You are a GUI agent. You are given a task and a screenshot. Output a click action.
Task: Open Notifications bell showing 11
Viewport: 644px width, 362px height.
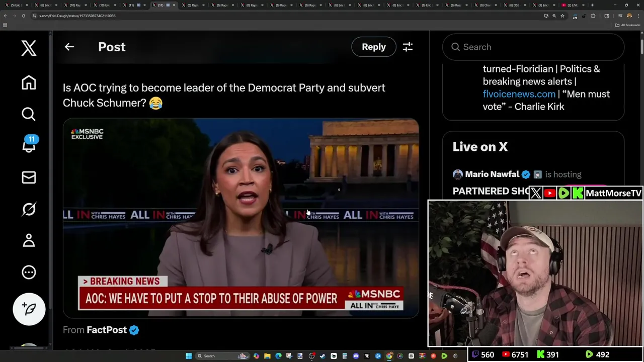coord(29,144)
